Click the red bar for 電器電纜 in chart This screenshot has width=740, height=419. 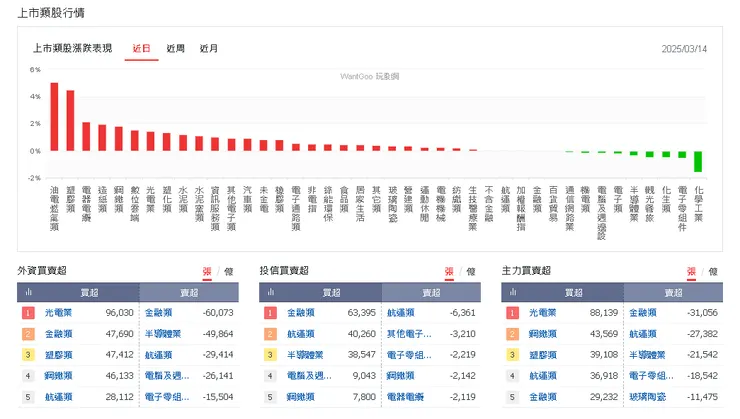click(x=86, y=136)
